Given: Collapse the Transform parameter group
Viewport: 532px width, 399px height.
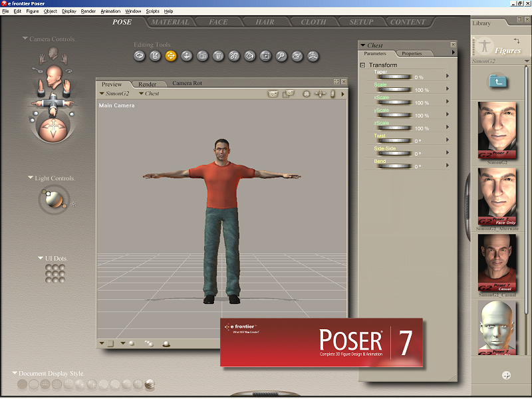Looking at the screenshot, I should coord(363,65).
